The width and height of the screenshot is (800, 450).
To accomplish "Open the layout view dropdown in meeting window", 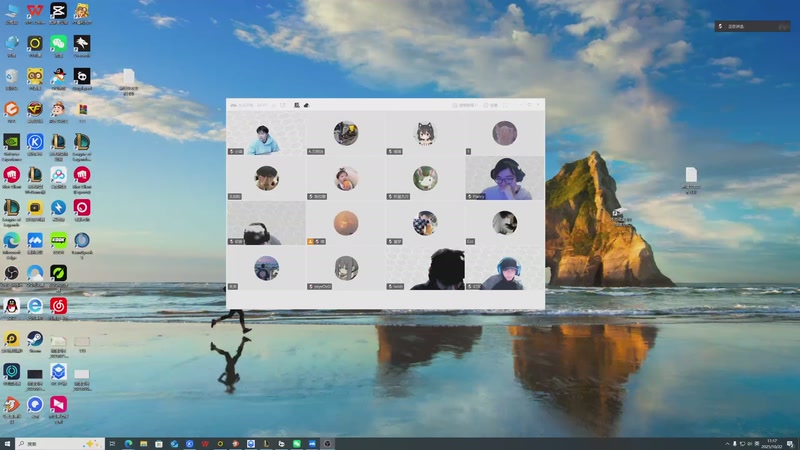I will 464,105.
